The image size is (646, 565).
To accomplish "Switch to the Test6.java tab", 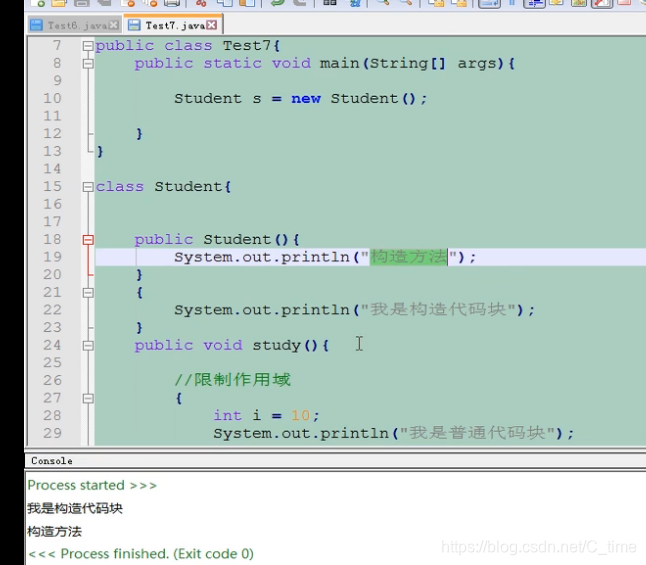I will 74,26.
